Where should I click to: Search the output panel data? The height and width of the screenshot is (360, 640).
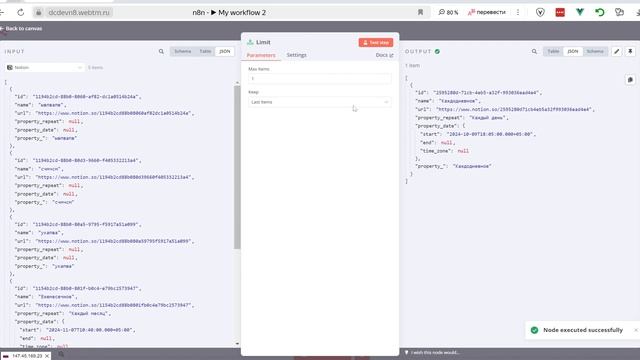pyautogui.click(x=534, y=51)
